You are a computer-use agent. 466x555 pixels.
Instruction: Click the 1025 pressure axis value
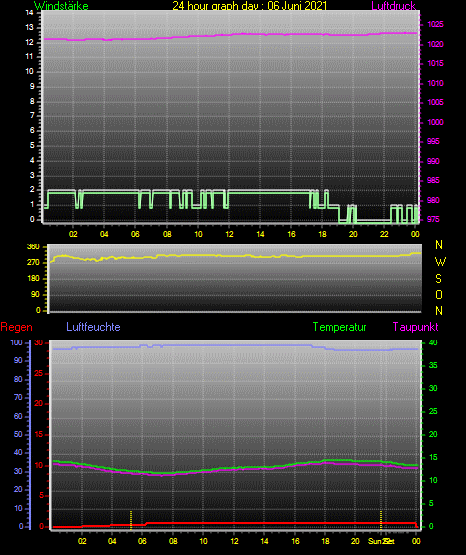(435, 24)
